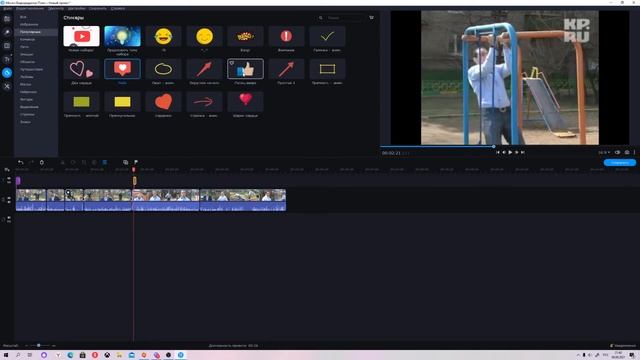640x360 pixels.
Task: Open the Настройки menu
Action: (x=77, y=8)
